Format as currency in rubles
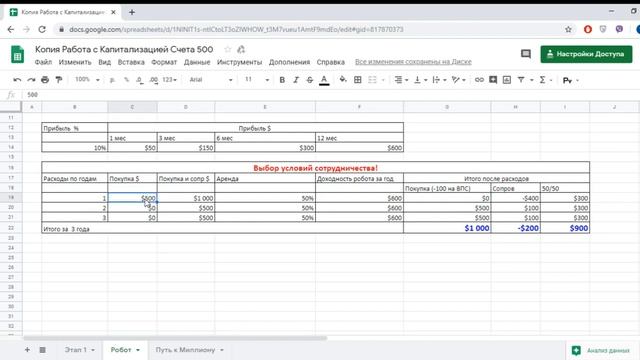640x360 pixels. coord(112,80)
